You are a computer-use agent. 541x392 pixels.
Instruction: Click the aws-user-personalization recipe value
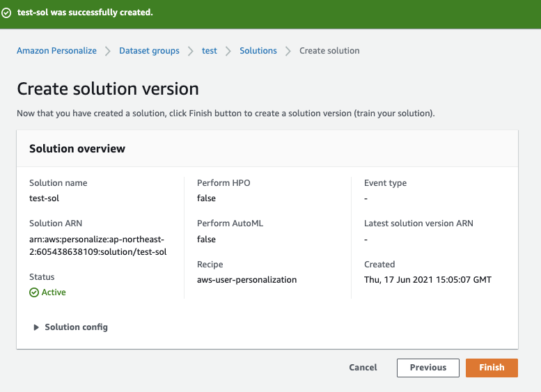click(246, 280)
